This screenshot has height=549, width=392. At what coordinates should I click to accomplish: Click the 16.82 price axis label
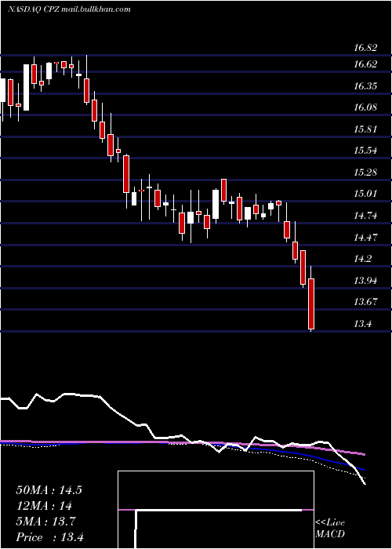tap(365, 48)
